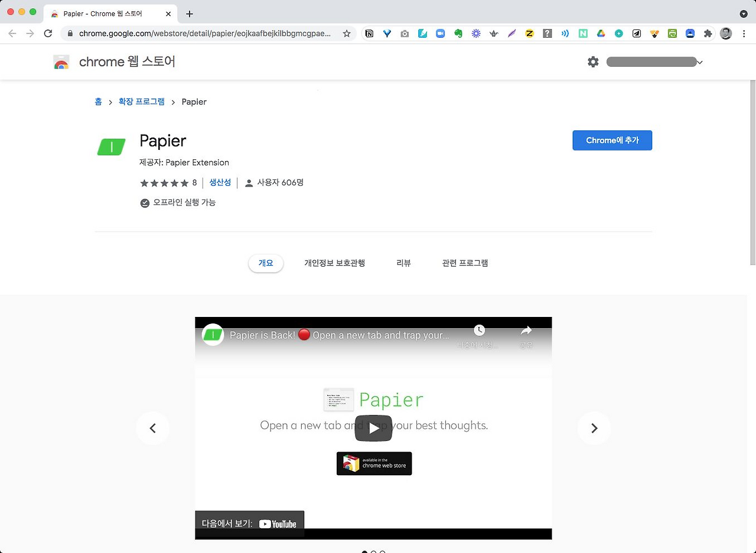This screenshot has height=553, width=756.
Task: Go back using the browser back arrow
Action: coord(12,34)
